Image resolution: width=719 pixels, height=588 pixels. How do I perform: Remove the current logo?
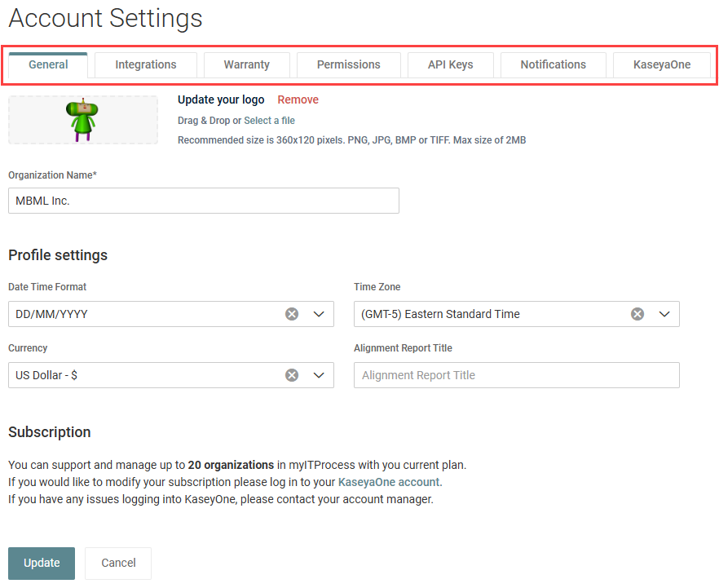click(298, 99)
